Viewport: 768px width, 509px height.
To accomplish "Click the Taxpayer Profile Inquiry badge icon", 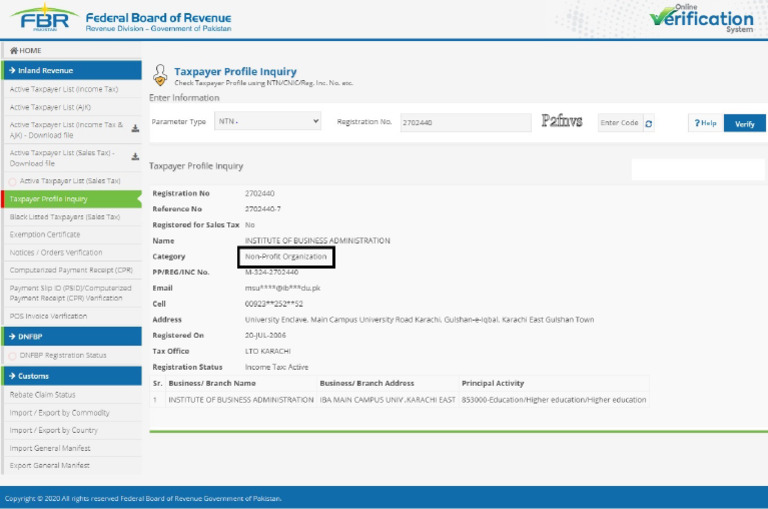I will (x=160, y=75).
